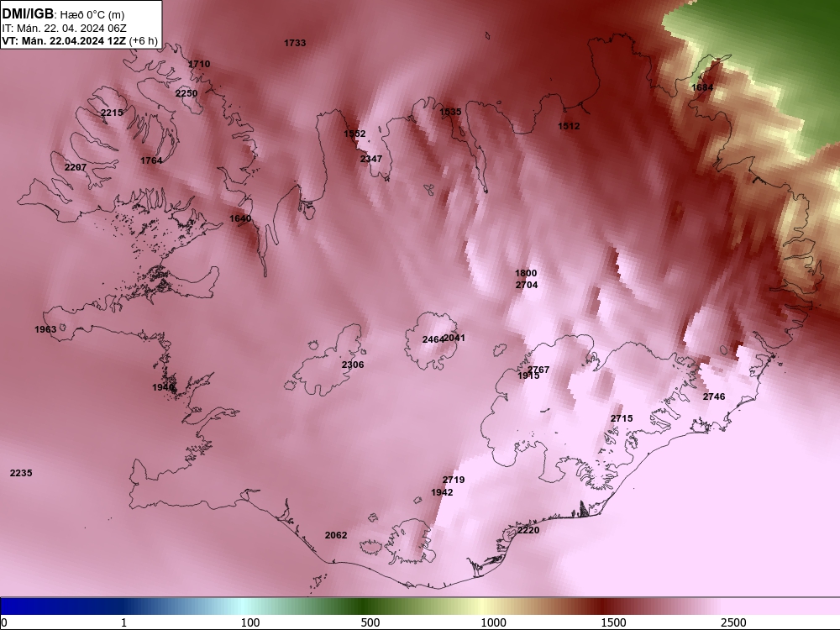Click the 2235 height value
This screenshot has width=840, height=630.
point(21,472)
